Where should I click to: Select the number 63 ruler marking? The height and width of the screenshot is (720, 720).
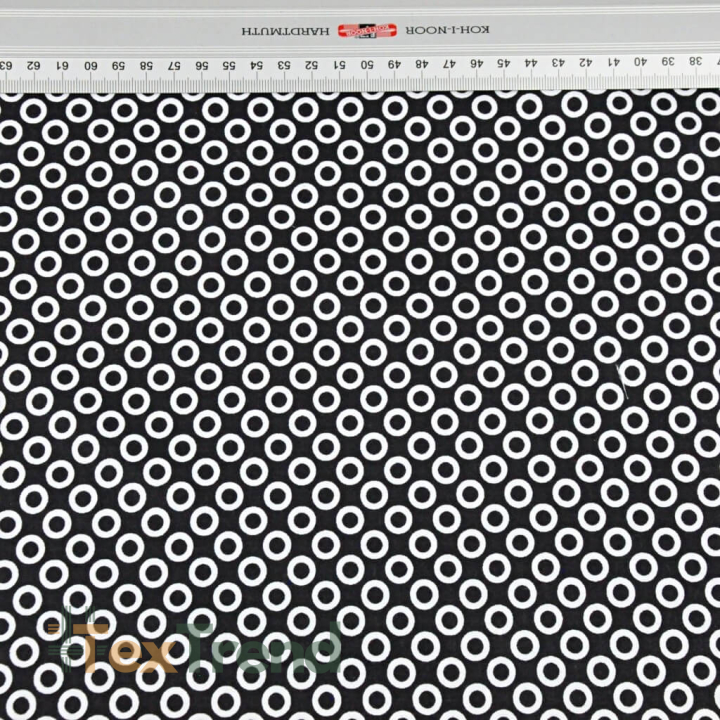tap(6, 66)
